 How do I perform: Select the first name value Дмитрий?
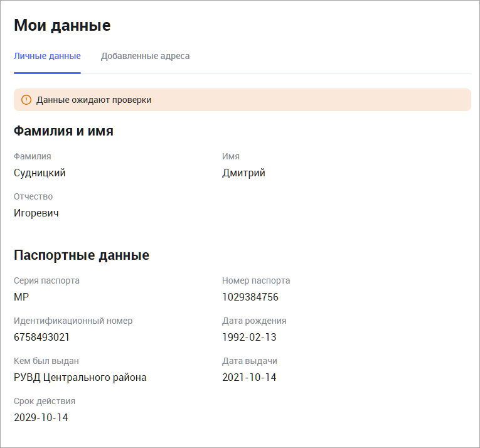click(x=243, y=173)
